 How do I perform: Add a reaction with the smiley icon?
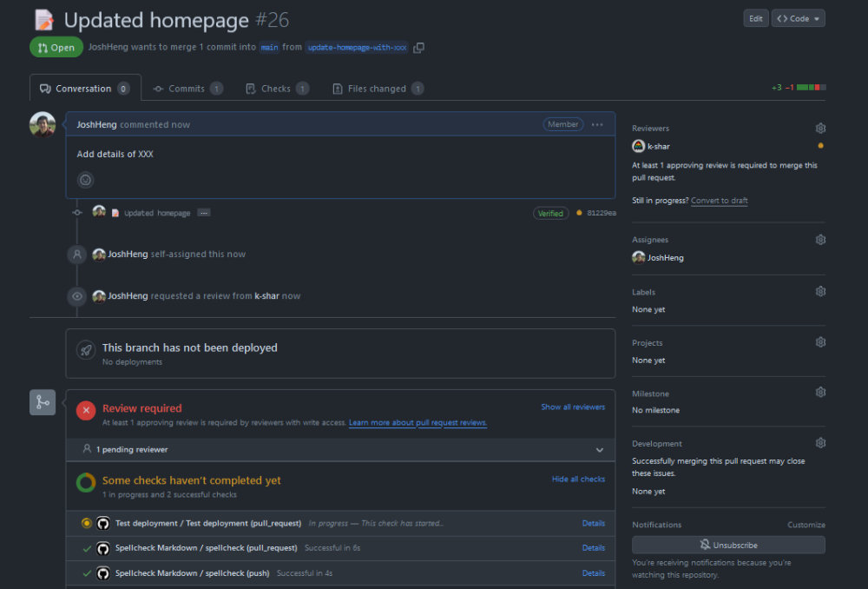85,180
